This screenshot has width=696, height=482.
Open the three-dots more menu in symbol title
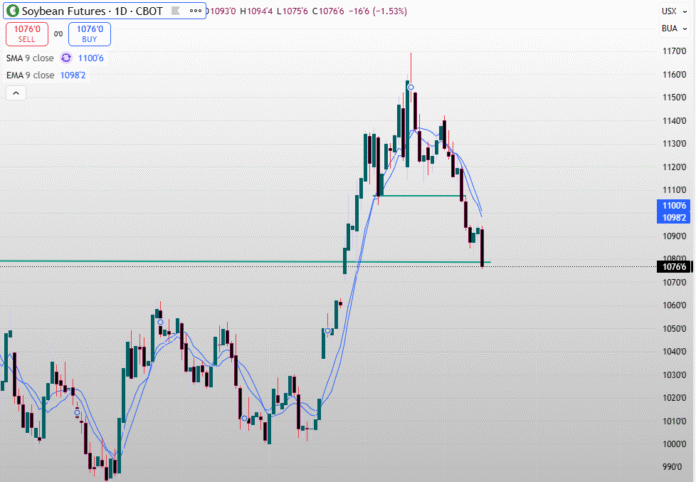pos(194,11)
